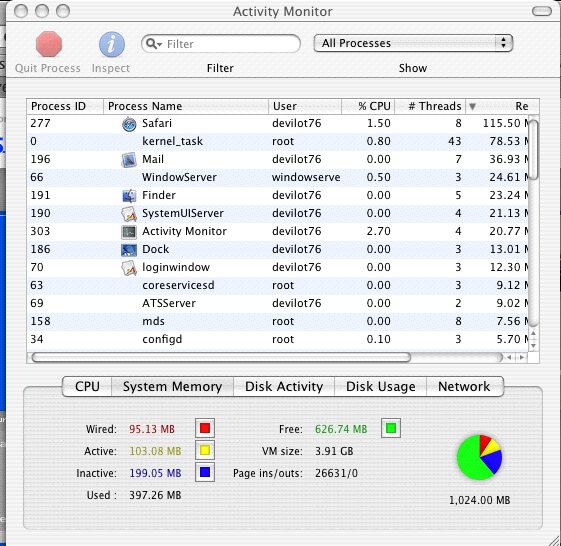Screen dimensions: 561x546
Task: Click the Process ID 303 cell
Action: pos(40,231)
